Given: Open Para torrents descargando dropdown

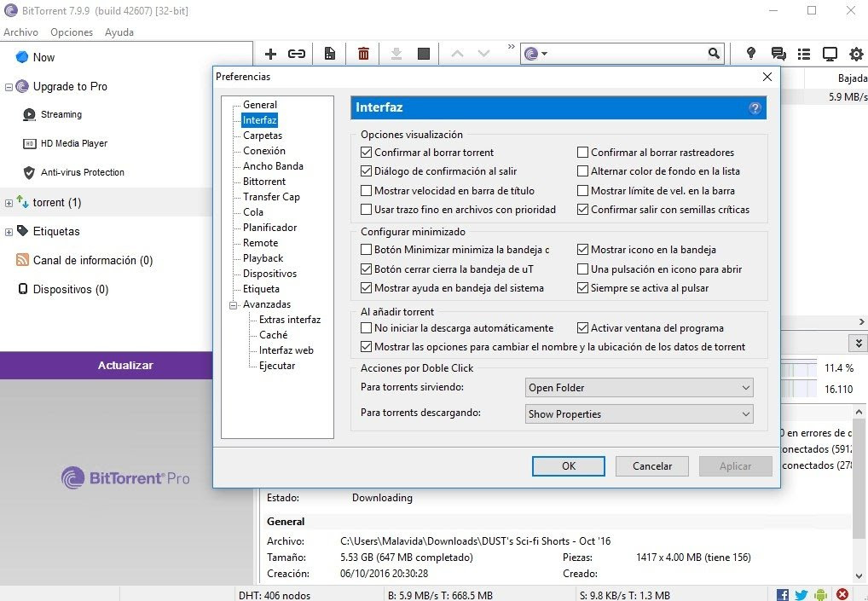Looking at the screenshot, I should tap(639, 414).
